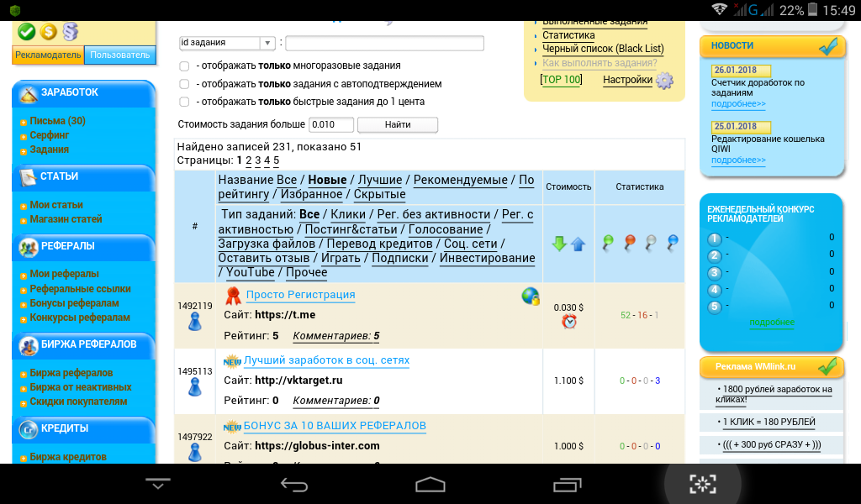The height and width of the screenshot is (504, 861).
Task: Toggle быстрые задания до 1 цента checkbox
Action: pyautogui.click(x=184, y=102)
